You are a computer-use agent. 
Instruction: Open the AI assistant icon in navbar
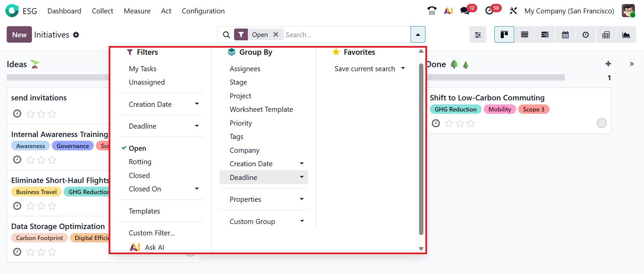point(448,11)
